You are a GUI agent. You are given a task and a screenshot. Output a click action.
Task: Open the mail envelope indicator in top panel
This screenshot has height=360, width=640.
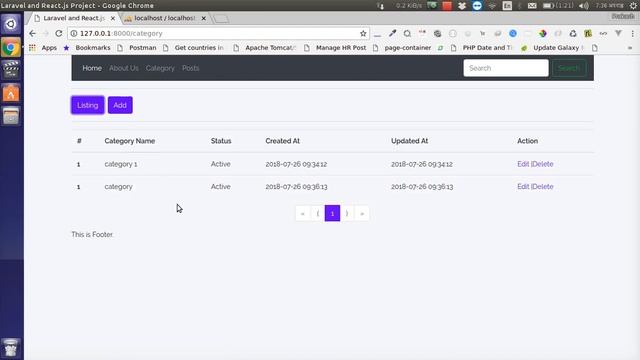point(532,5)
